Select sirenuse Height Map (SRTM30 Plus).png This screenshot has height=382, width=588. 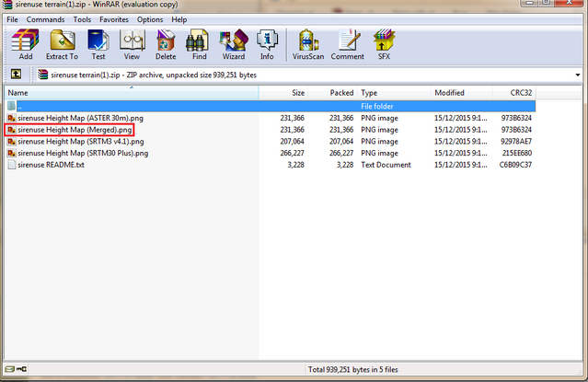83,153
